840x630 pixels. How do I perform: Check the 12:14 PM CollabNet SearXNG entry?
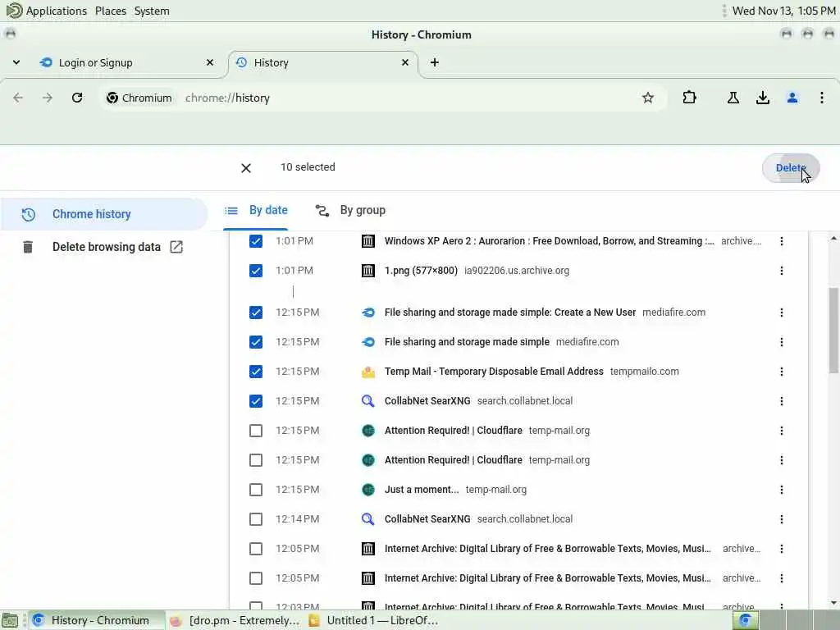coord(256,519)
